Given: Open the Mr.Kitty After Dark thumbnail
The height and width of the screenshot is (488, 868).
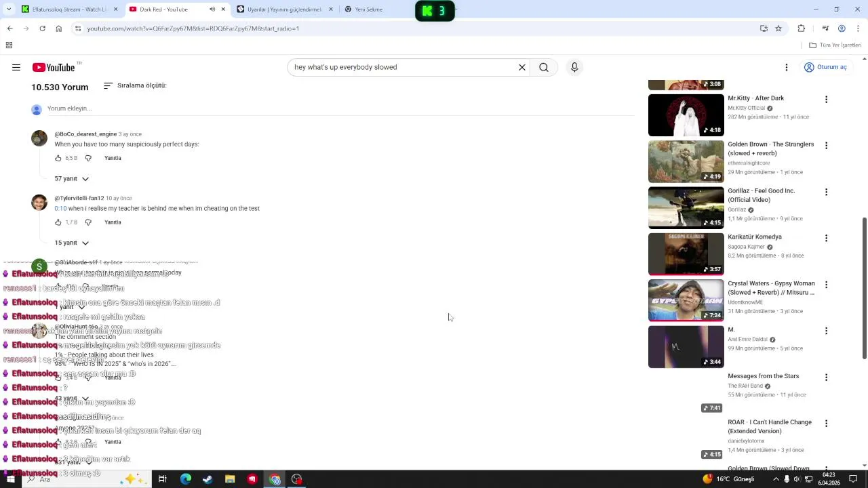Looking at the screenshot, I should pyautogui.click(x=686, y=115).
